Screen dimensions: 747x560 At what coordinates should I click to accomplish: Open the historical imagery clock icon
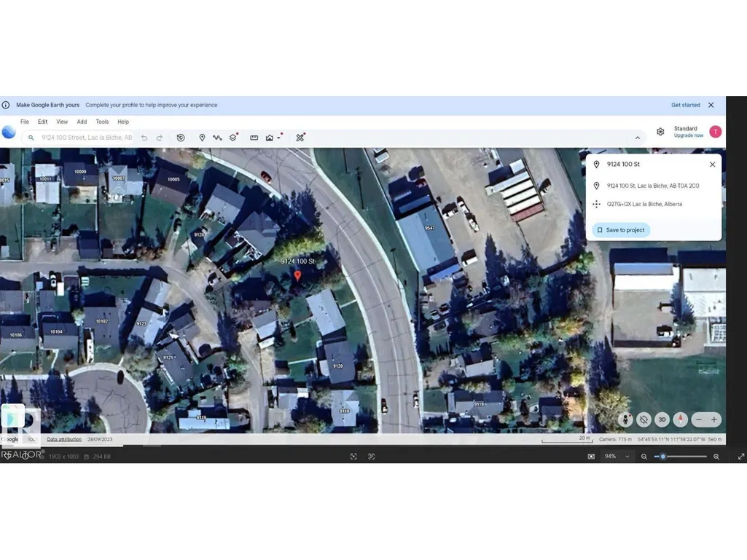tap(181, 138)
